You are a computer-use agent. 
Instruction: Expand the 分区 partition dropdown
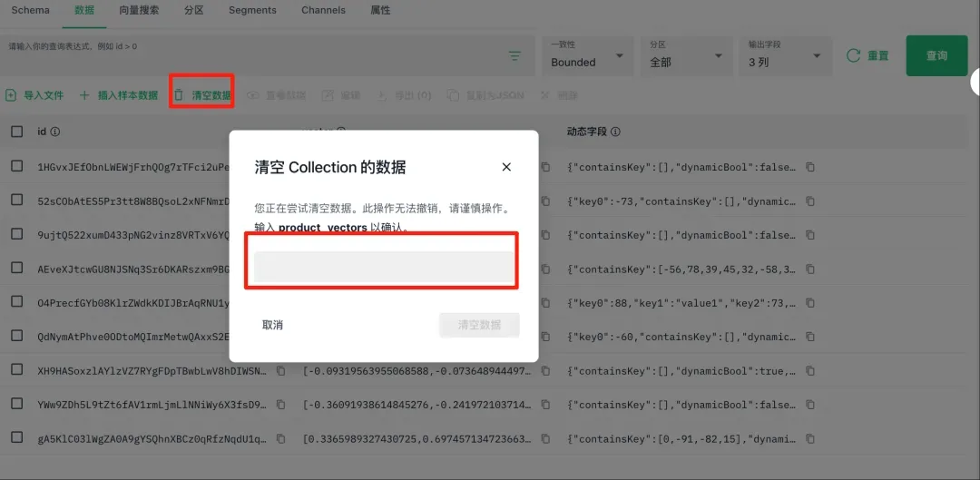pyautogui.click(x=687, y=56)
